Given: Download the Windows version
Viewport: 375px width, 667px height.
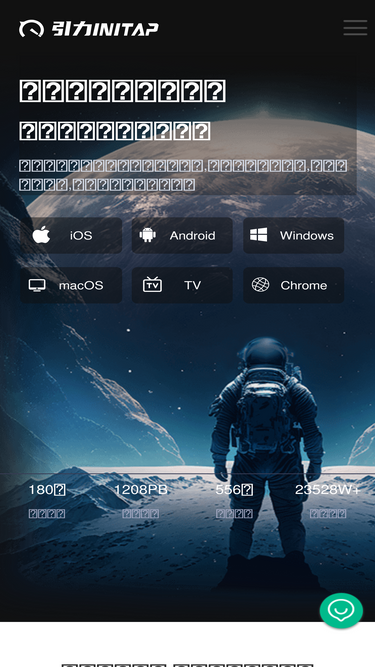Looking at the screenshot, I should (x=293, y=235).
